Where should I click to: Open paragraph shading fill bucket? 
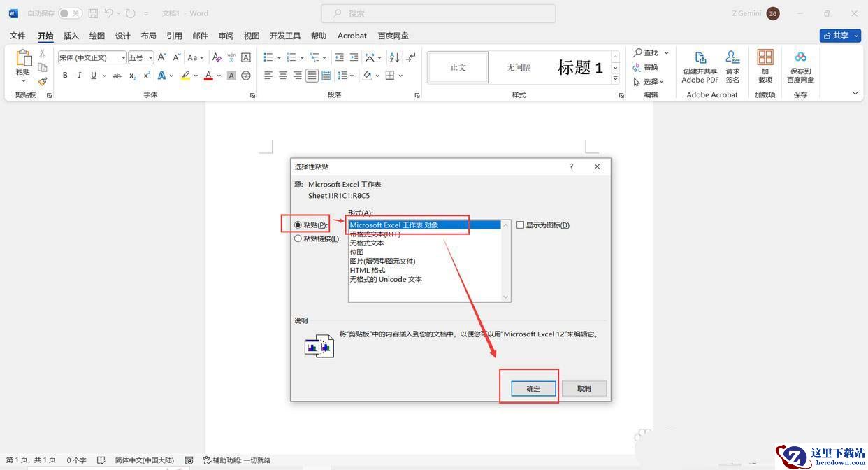coord(368,76)
